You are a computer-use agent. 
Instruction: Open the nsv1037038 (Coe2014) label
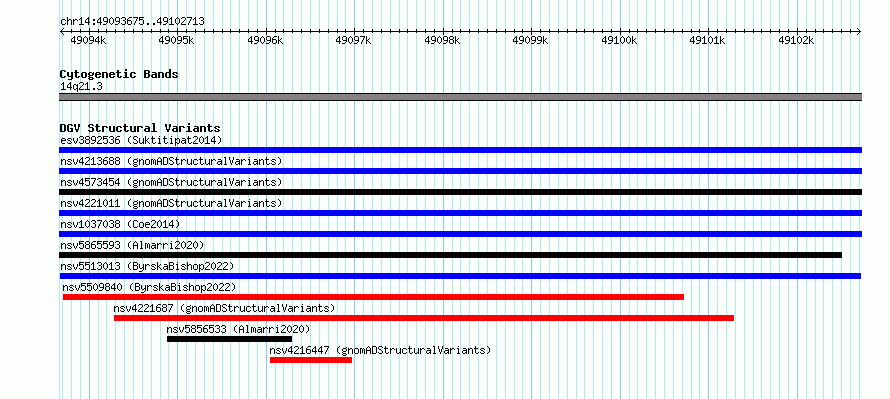coord(120,224)
